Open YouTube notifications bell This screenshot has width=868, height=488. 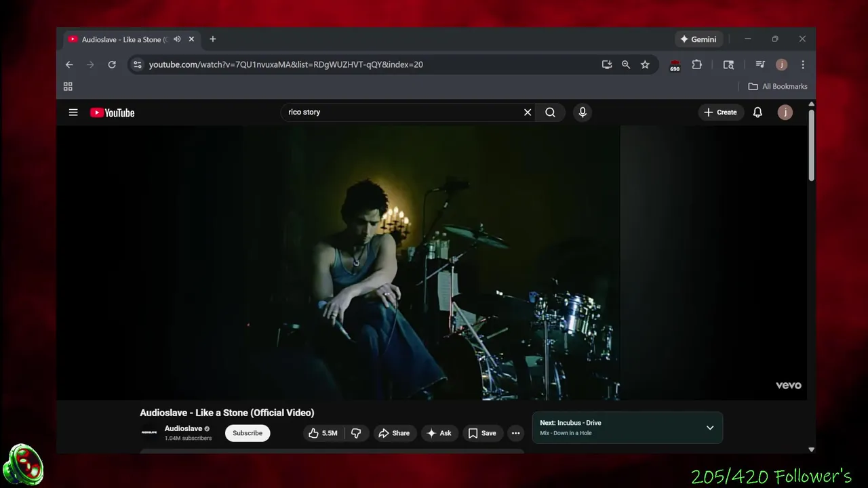[757, 113]
